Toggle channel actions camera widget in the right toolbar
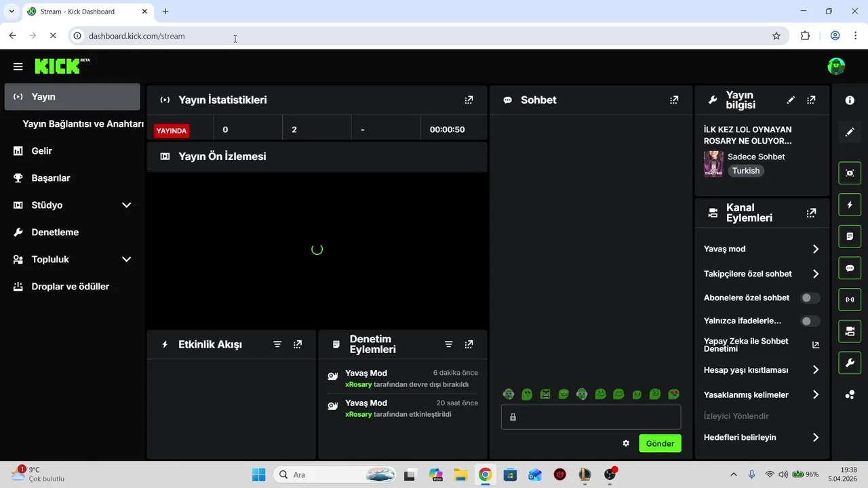Viewport: 868px width, 488px height. pyautogui.click(x=850, y=331)
